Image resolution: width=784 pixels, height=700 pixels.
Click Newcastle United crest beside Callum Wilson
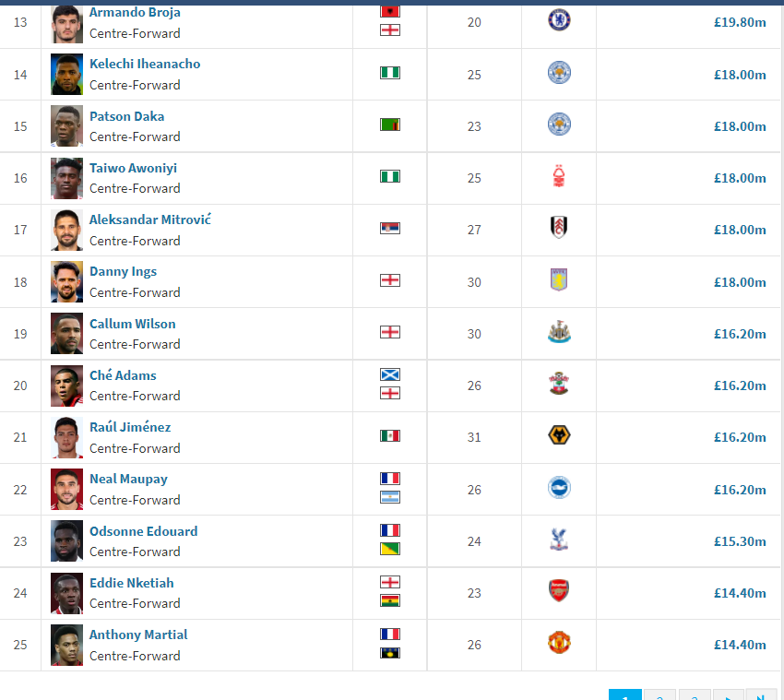point(559,332)
